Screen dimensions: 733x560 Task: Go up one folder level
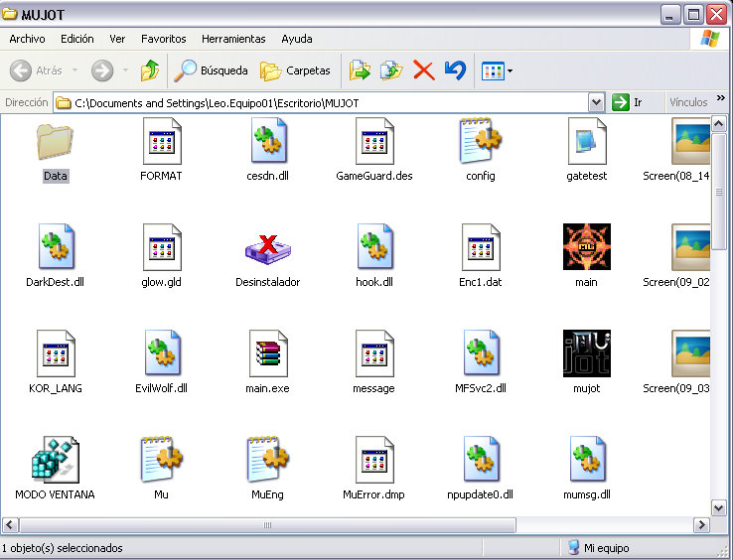150,70
